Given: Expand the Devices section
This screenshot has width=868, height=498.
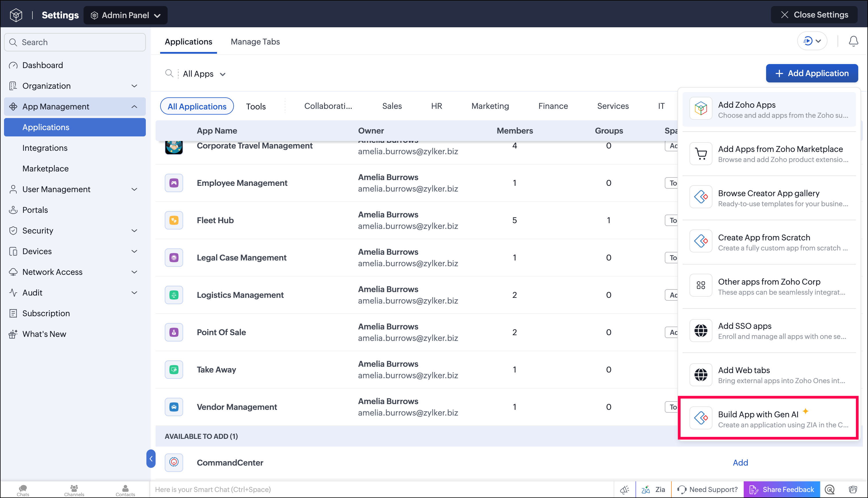Looking at the screenshot, I should (x=75, y=251).
